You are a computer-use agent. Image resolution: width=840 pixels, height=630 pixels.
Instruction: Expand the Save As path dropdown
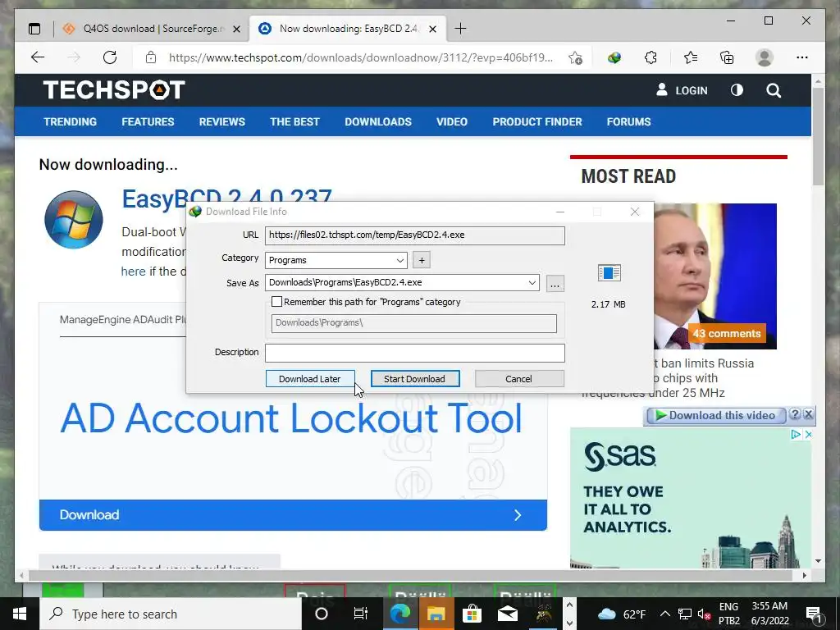532,283
